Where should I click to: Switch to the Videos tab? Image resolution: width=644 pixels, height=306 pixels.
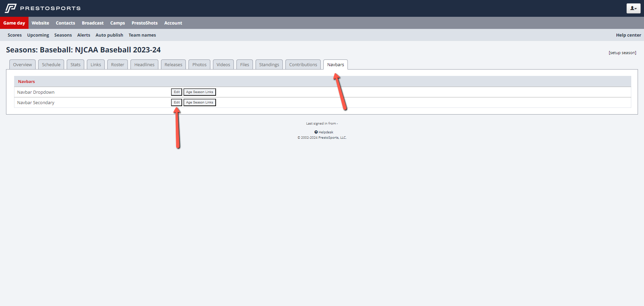coord(223,64)
